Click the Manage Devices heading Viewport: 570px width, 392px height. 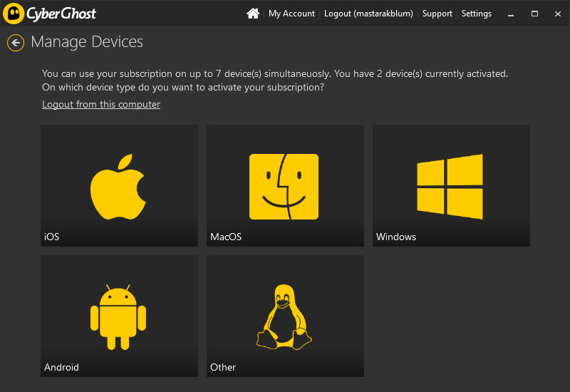(87, 42)
